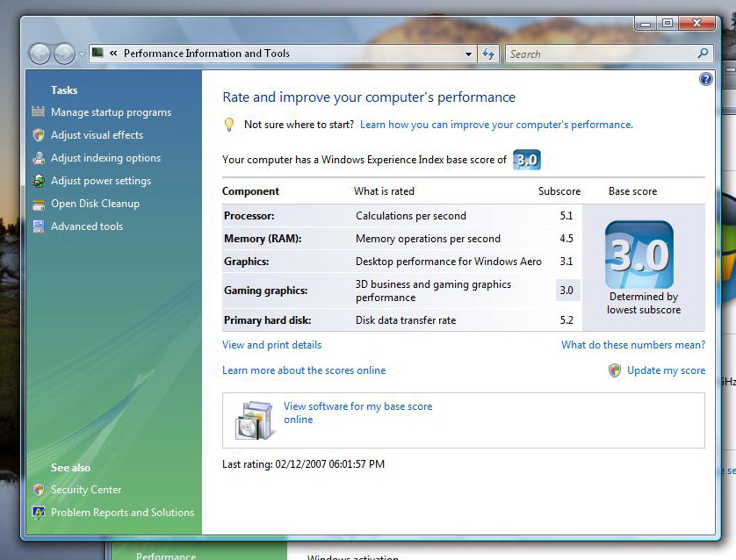Click the Memory (RAM) subscore 4.5
This screenshot has width=736, height=560.
coord(566,239)
